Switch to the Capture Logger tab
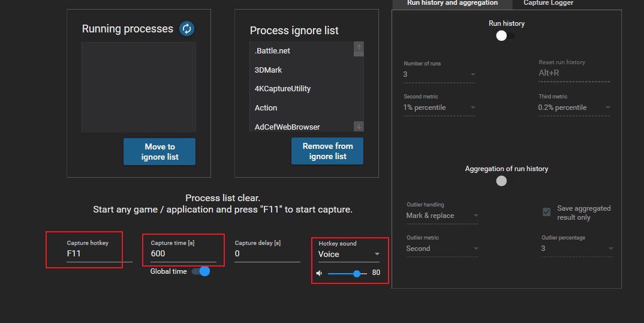Screen dimensions: 644x323 pyautogui.click(x=548, y=3)
